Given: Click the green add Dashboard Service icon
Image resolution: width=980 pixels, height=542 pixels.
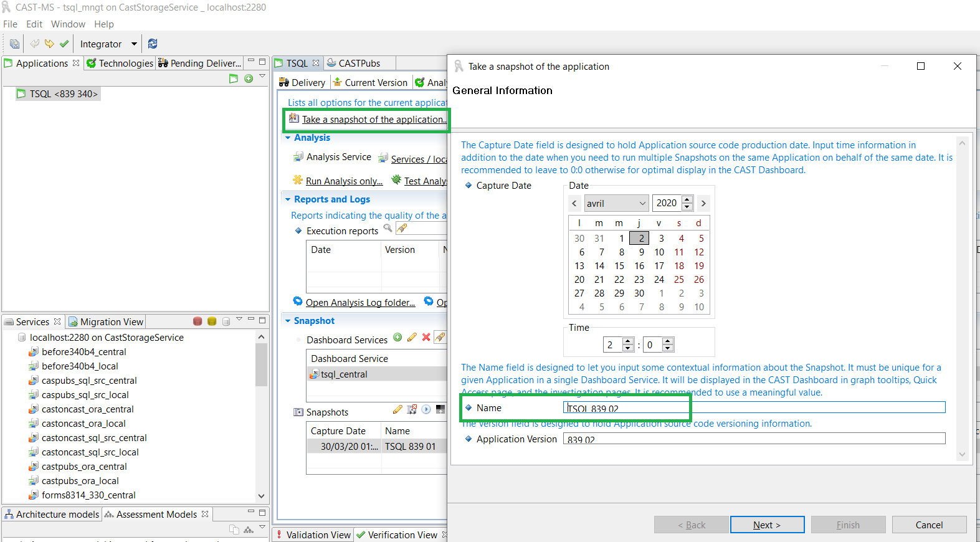Looking at the screenshot, I should pyautogui.click(x=397, y=337).
